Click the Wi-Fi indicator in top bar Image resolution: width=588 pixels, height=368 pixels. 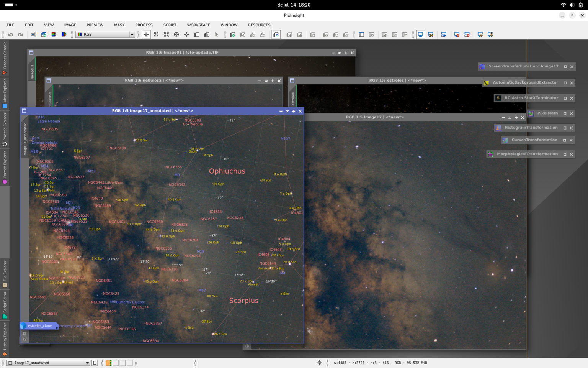coord(563,5)
